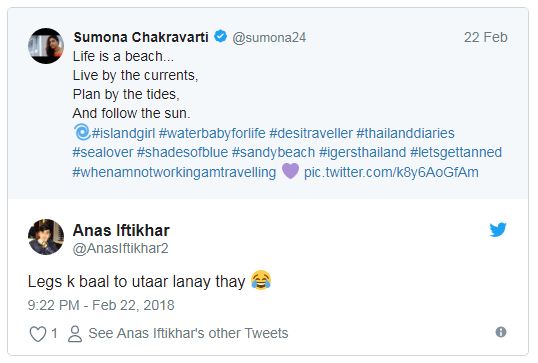Open the @sumona24 handle
The width and height of the screenshot is (538, 363).
click(269, 37)
